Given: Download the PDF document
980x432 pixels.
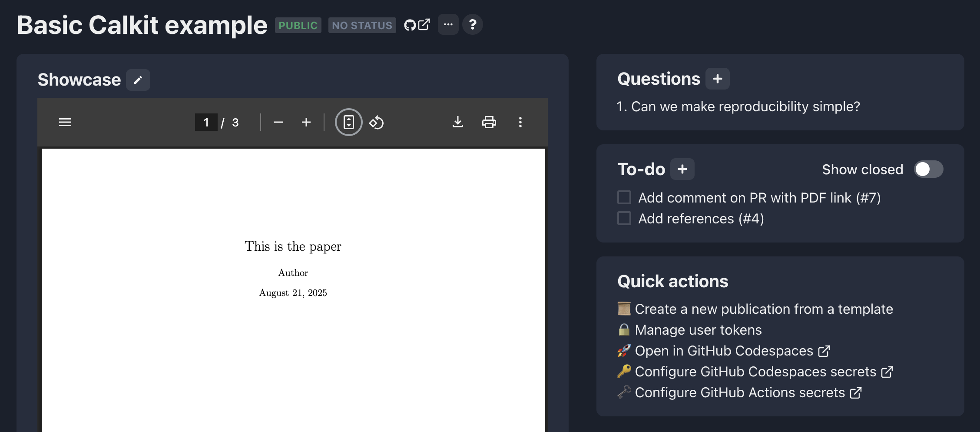Looking at the screenshot, I should point(458,122).
